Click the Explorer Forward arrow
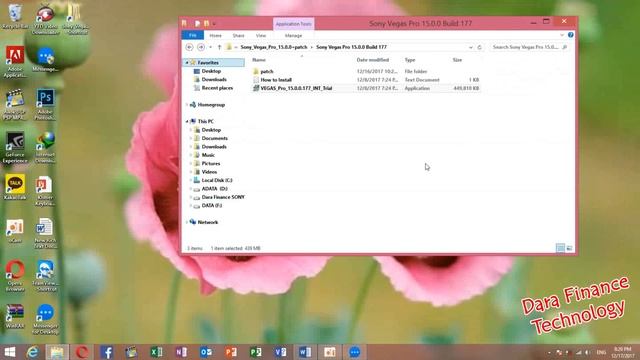Viewport: 640px width, 360px height. [201, 47]
